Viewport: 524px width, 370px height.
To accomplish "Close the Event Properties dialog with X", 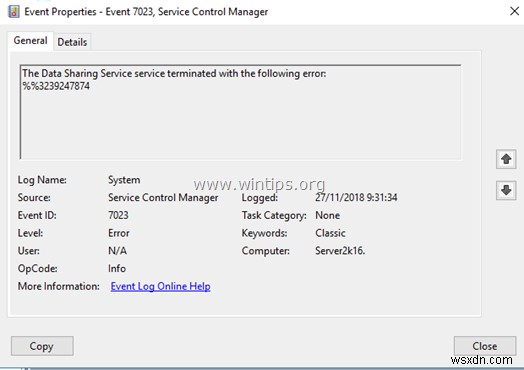I will (515, 11).
